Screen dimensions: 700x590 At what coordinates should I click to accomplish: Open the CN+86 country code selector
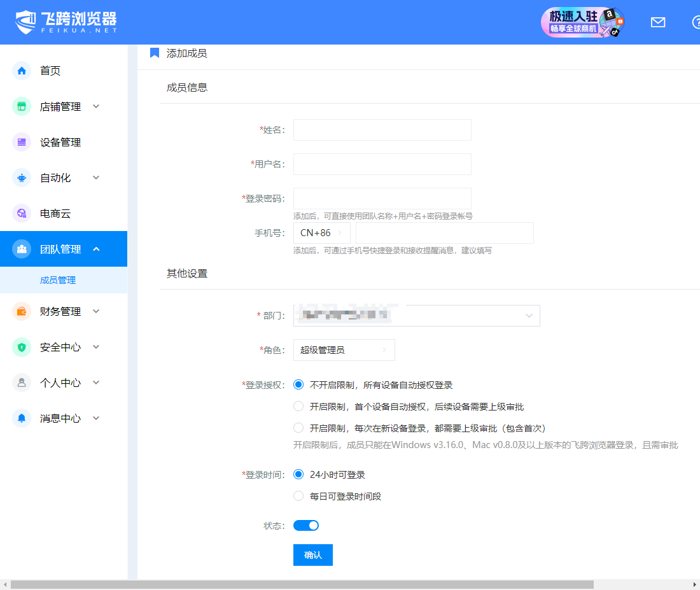(x=321, y=233)
